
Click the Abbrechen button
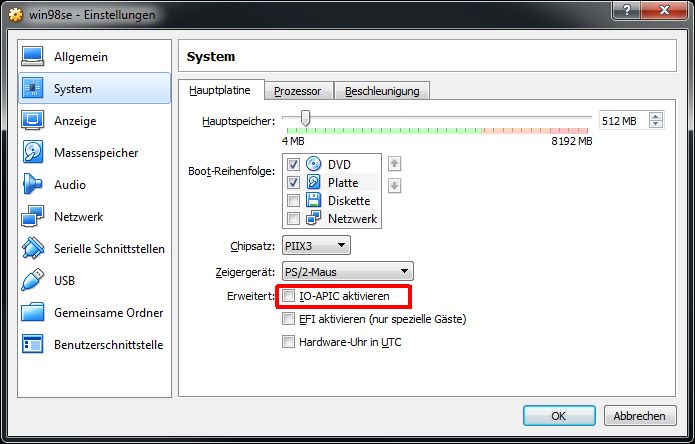coord(640,416)
